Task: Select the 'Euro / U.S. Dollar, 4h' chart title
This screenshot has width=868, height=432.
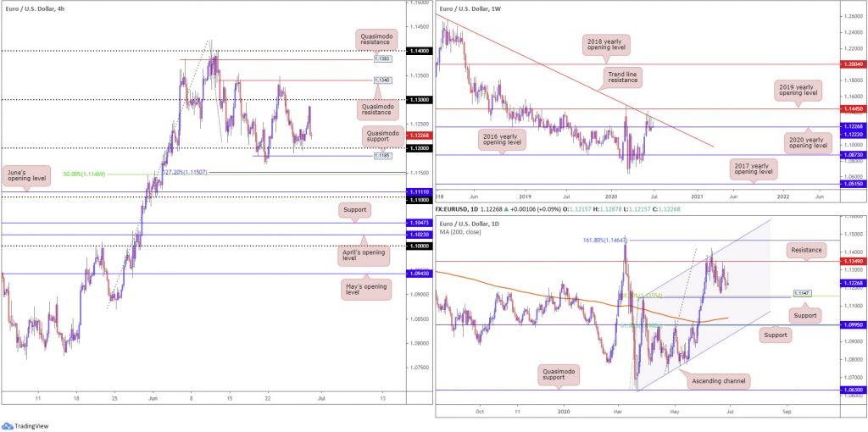Action: [x=34, y=8]
